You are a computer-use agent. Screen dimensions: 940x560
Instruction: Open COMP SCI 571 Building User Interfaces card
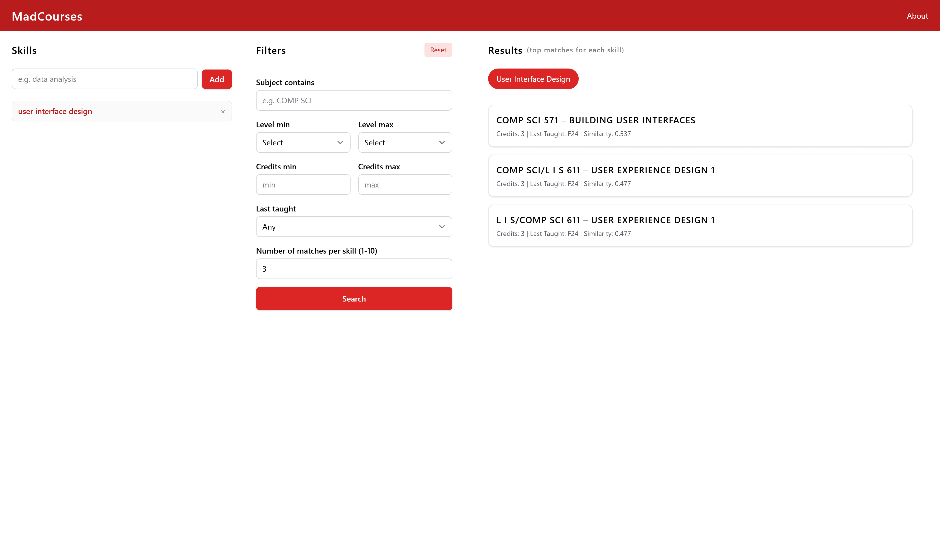point(700,126)
